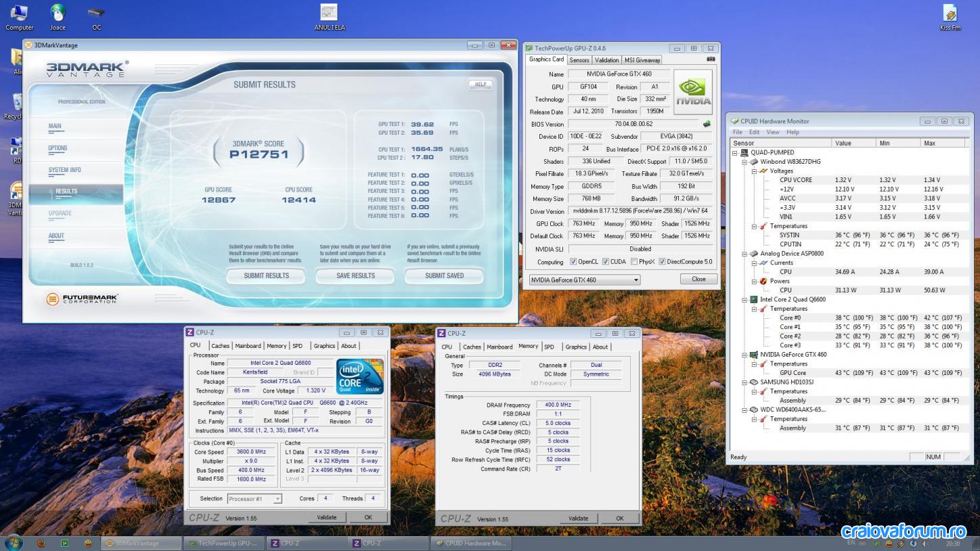The width and height of the screenshot is (980, 551).
Task: Open the ANULI ELA desktop icon
Action: click(x=329, y=18)
